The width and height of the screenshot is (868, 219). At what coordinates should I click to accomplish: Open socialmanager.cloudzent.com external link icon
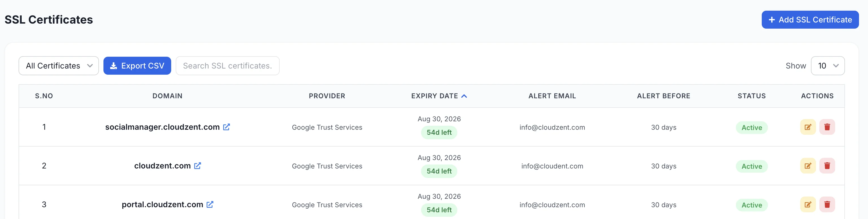point(227,127)
